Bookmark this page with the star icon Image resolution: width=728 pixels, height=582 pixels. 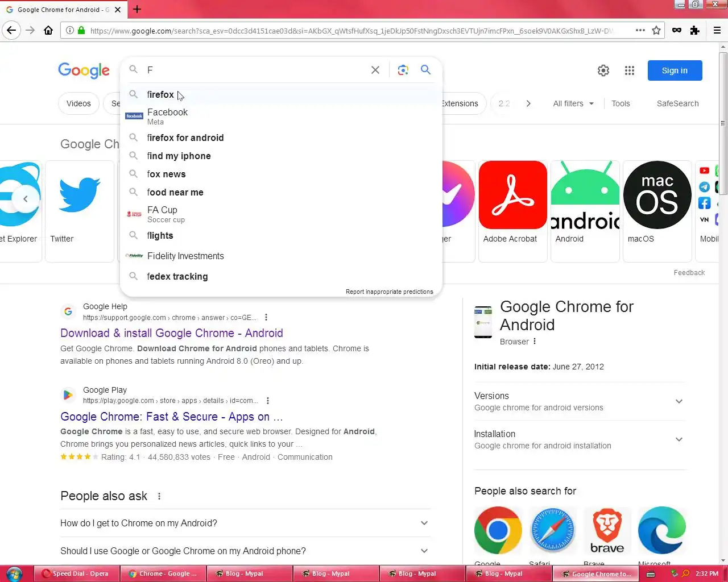coord(656,31)
